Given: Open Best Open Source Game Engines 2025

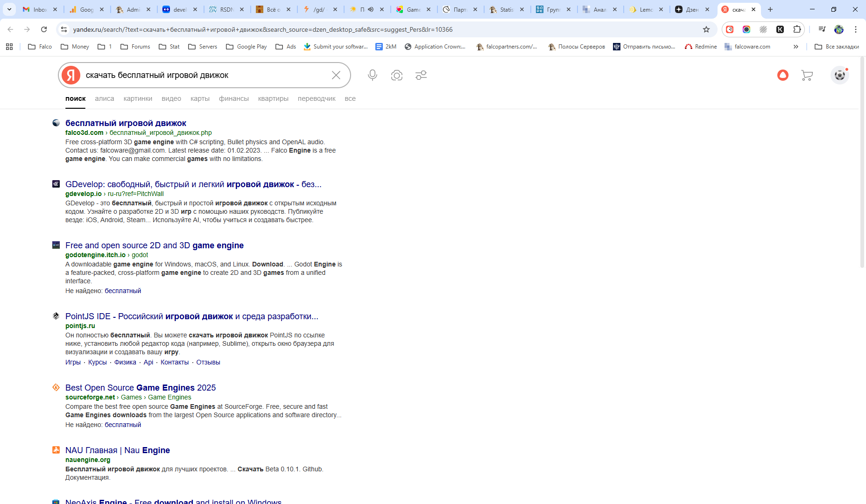Looking at the screenshot, I should 141,388.
